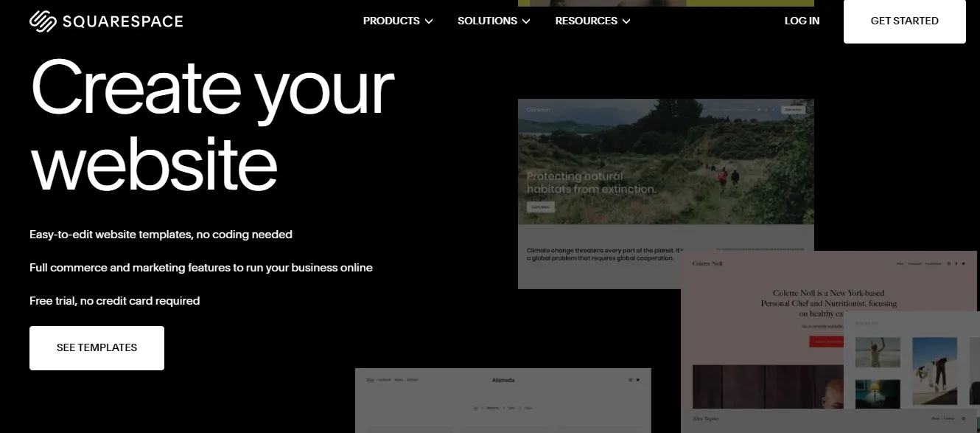Click the Get Started button
Viewport: 980px width, 433px height.
(x=905, y=21)
